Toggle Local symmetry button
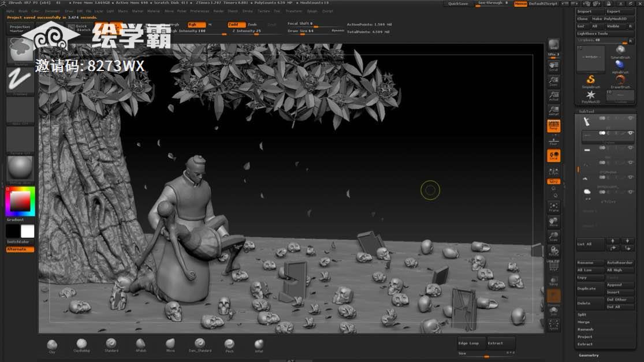This screenshot has height=362, width=644. [x=554, y=155]
